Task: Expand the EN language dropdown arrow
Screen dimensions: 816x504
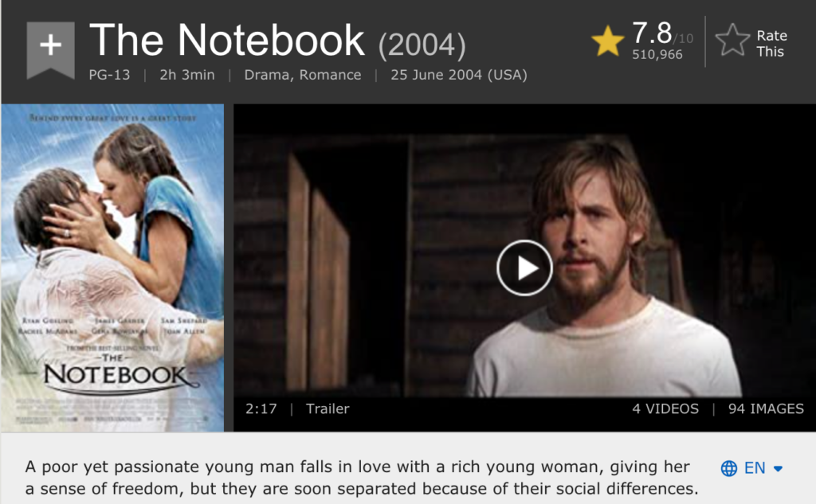Action: pos(778,469)
